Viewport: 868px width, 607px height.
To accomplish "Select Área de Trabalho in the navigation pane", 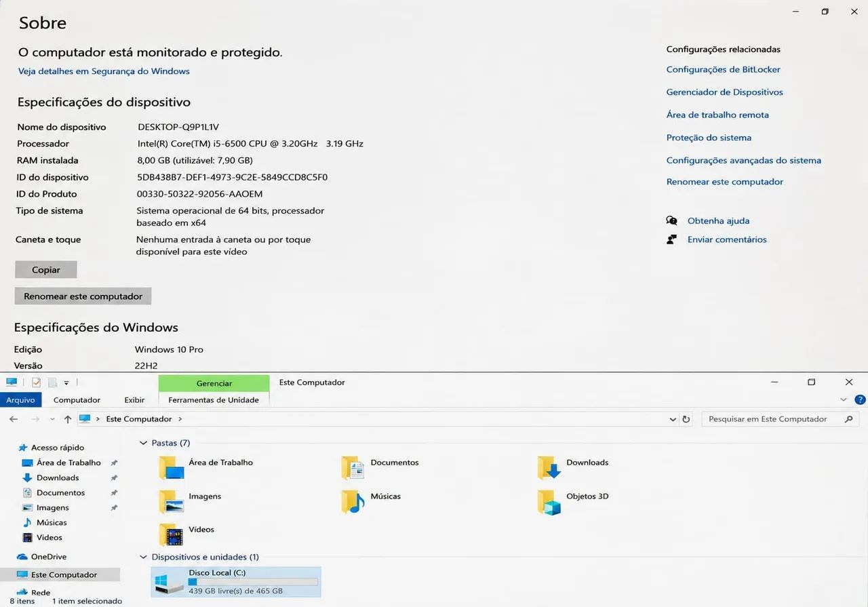I will click(68, 463).
